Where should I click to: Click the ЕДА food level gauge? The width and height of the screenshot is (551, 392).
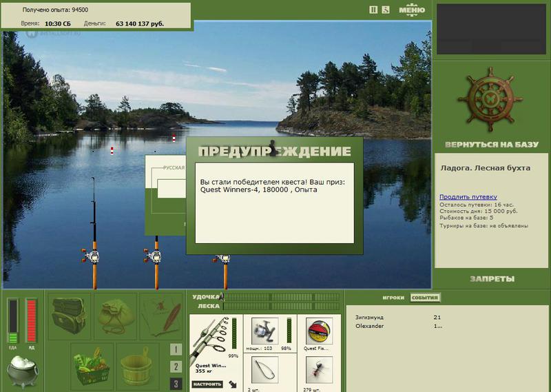tap(13, 320)
